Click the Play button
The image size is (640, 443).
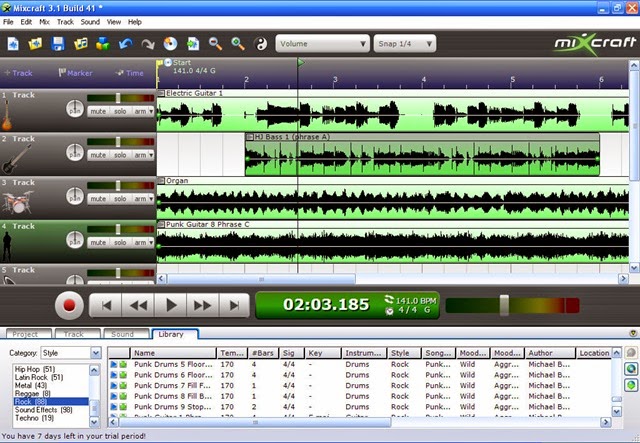(x=171, y=305)
